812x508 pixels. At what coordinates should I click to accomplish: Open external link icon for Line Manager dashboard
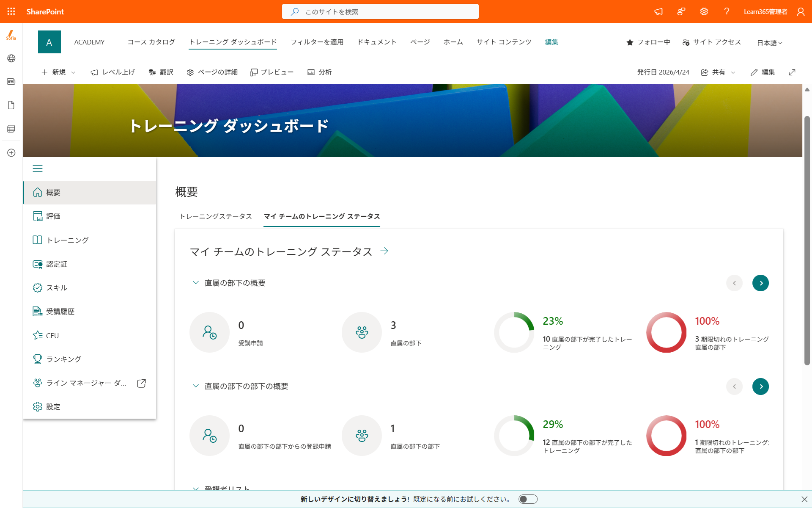point(142,383)
